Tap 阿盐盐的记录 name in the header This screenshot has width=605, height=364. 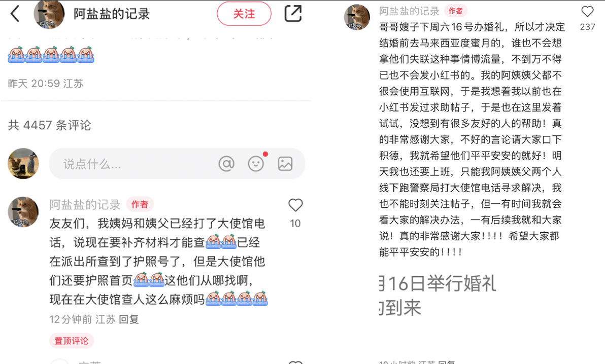pos(112,14)
